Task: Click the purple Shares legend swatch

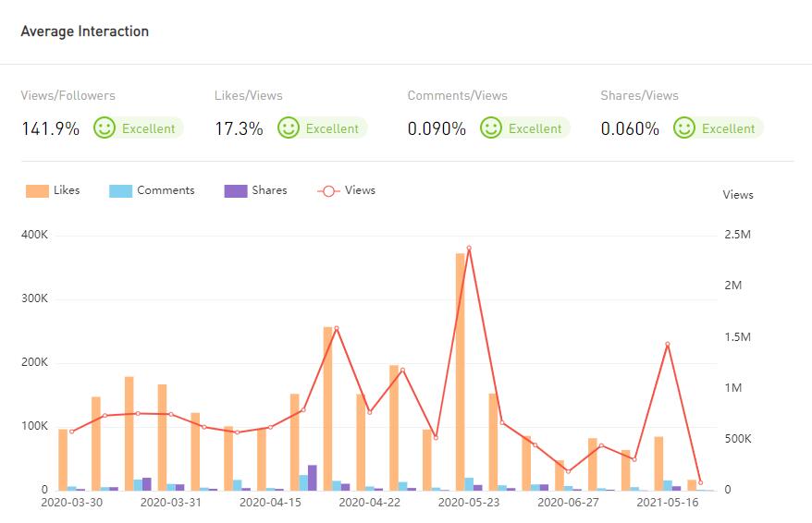Action: 236,191
